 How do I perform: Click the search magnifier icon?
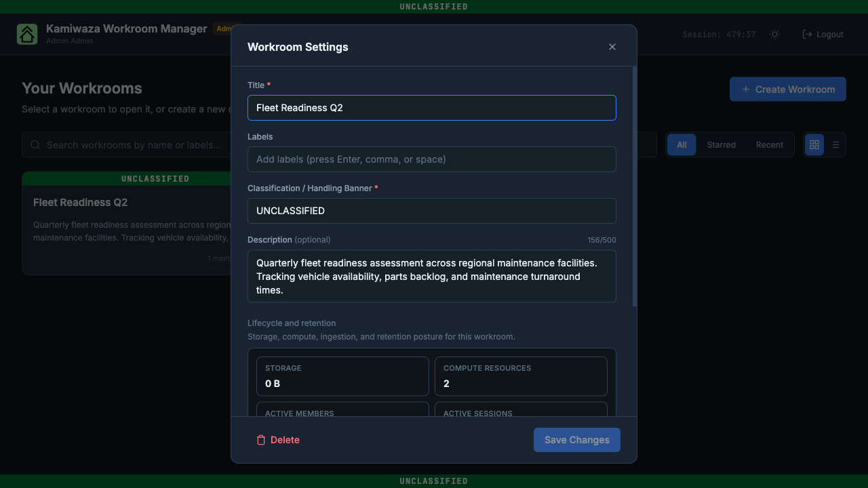(x=35, y=145)
